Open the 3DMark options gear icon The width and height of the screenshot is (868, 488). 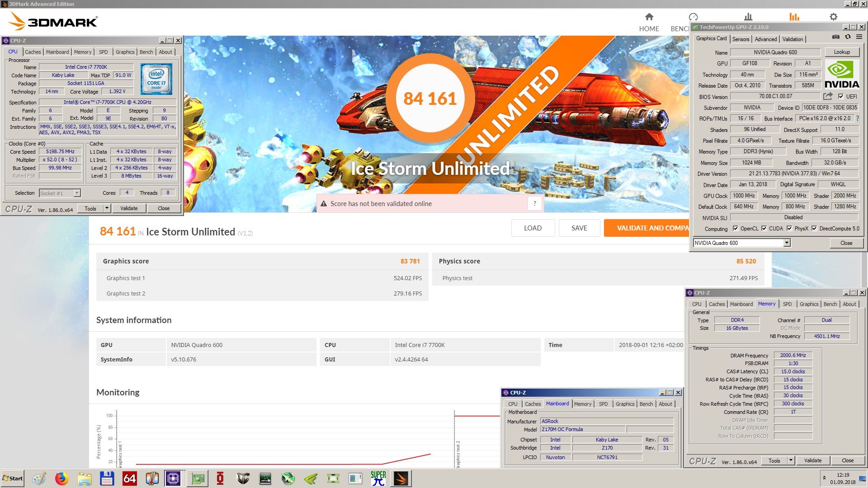pyautogui.click(x=833, y=17)
